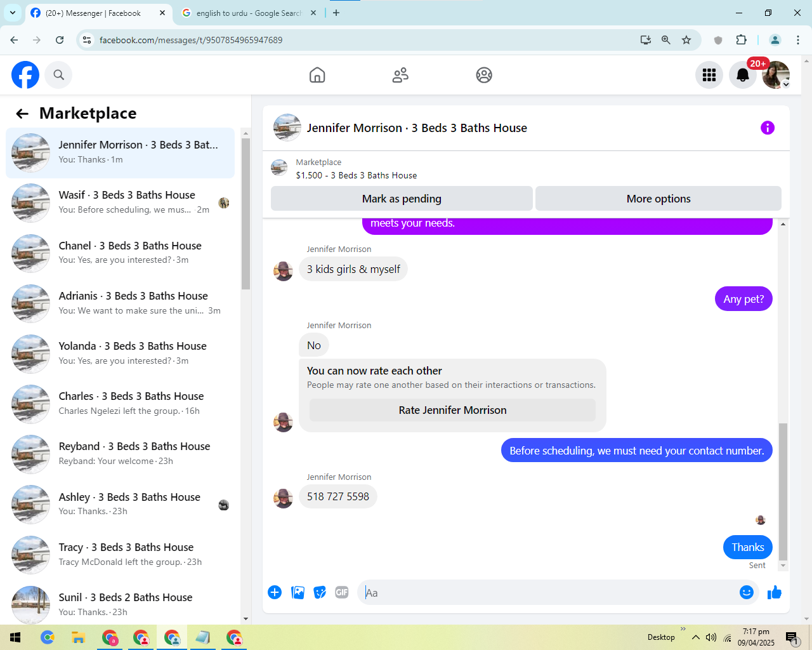Viewport: 812px width, 650px height.
Task: Switch to english to urdu Google tab
Action: coord(249,13)
